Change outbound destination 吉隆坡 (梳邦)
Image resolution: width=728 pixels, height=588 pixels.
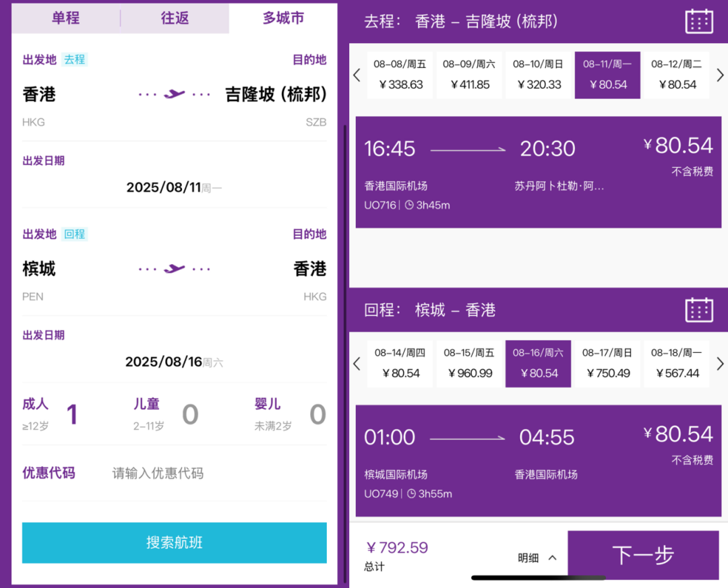(276, 94)
